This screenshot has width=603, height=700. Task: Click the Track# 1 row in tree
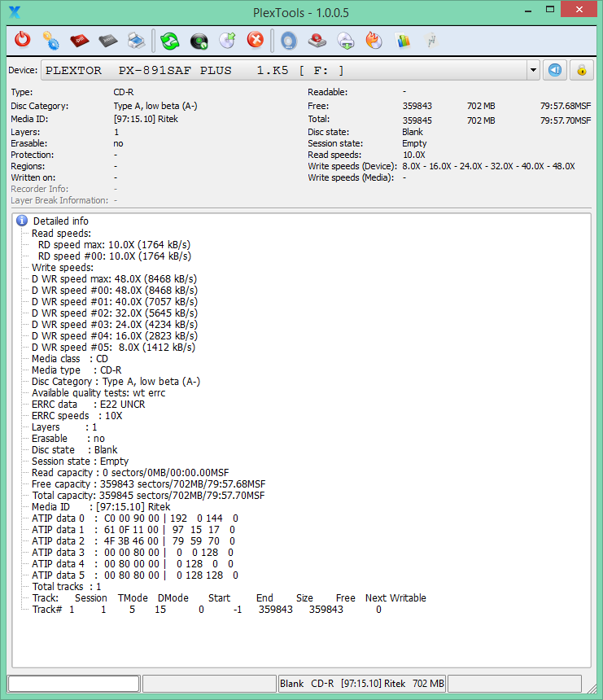coord(207,610)
